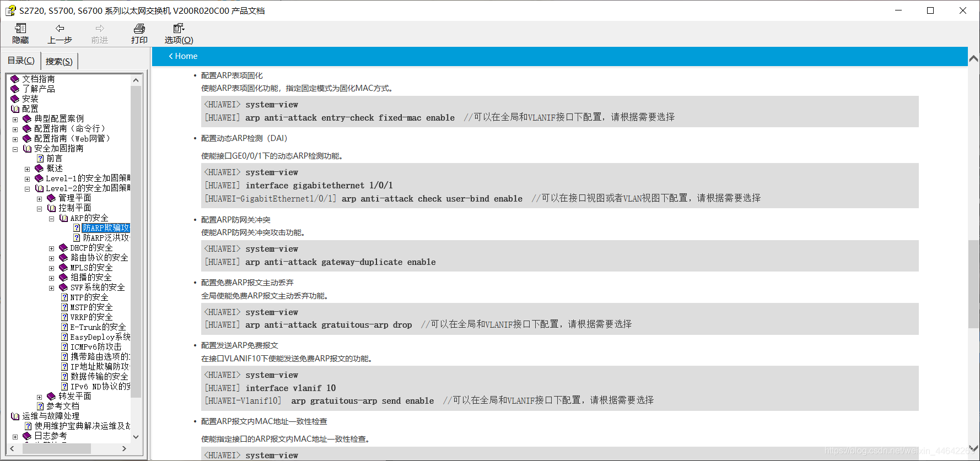Expand the 日志参考 node

15,437
